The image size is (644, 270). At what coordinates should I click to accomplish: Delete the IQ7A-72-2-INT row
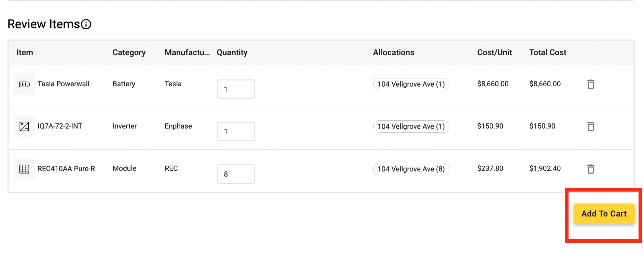coord(590,126)
